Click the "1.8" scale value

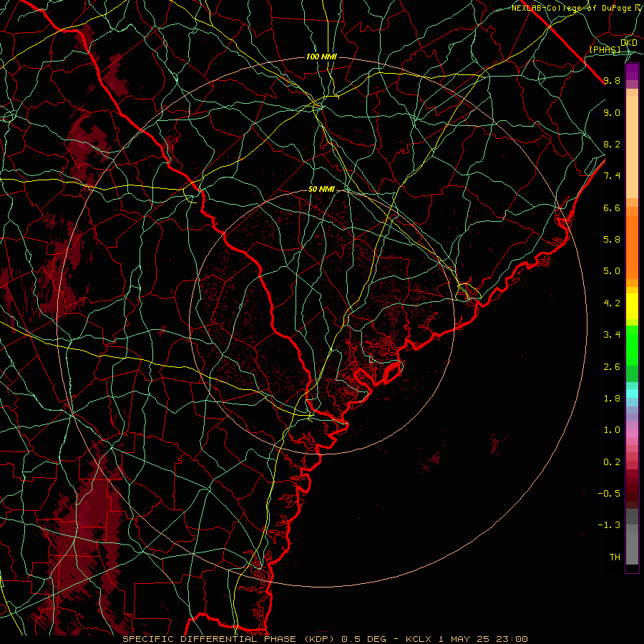612,399
